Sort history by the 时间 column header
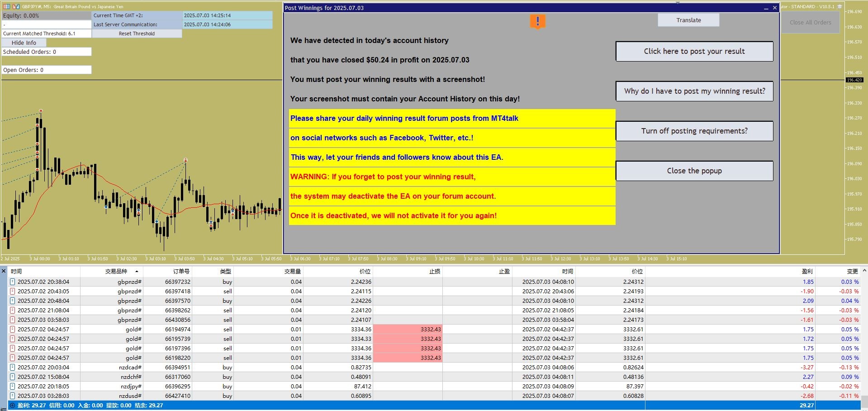Image resolution: width=868 pixels, height=411 pixels. click(x=16, y=272)
